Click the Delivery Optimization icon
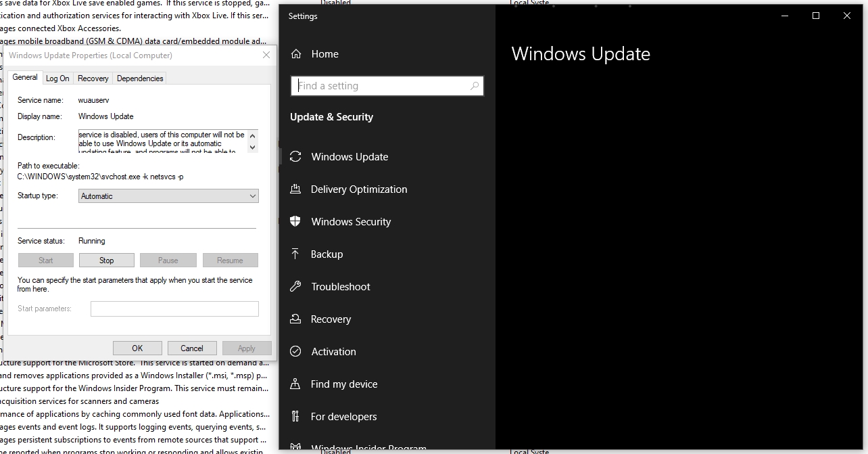Image resolution: width=868 pixels, height=454 pixels. [295, 189]
